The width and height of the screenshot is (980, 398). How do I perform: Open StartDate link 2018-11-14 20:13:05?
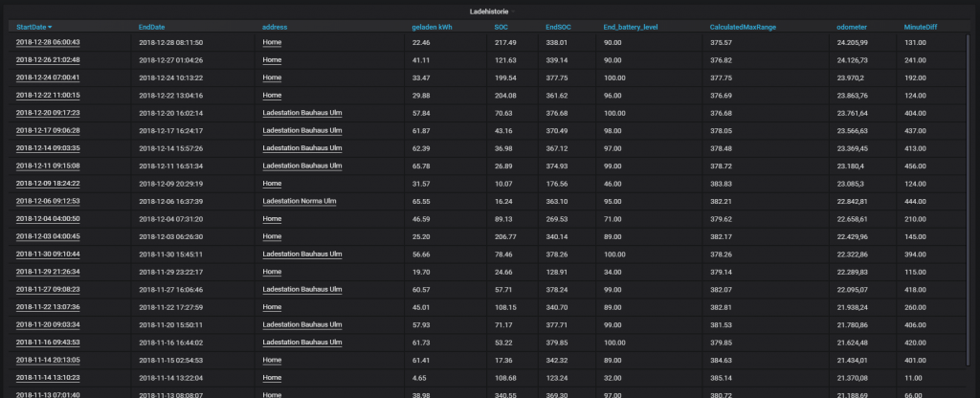click(48, 360)
